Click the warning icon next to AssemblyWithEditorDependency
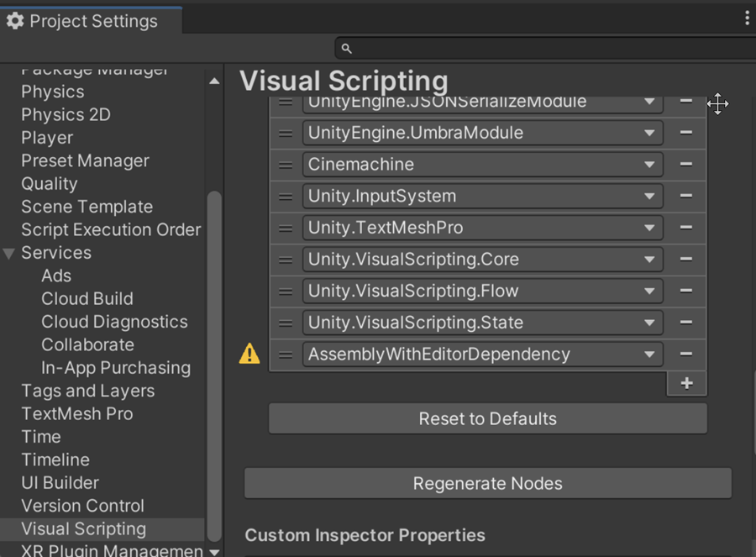Screen dimensions: 756x557 249,353
